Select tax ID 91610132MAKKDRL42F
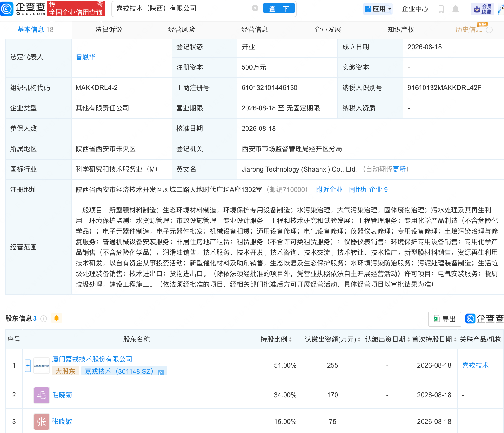 444,88
